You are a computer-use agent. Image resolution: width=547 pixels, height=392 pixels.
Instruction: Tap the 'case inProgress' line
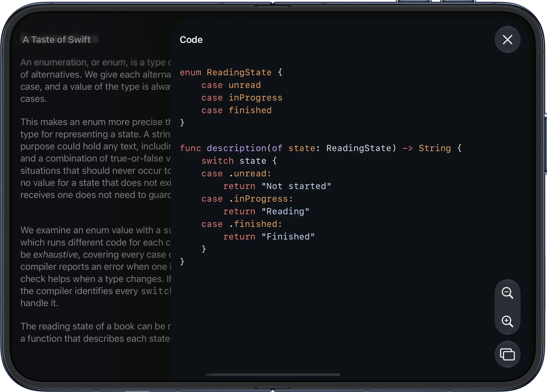pyautogui.click(x=242, y=97)
